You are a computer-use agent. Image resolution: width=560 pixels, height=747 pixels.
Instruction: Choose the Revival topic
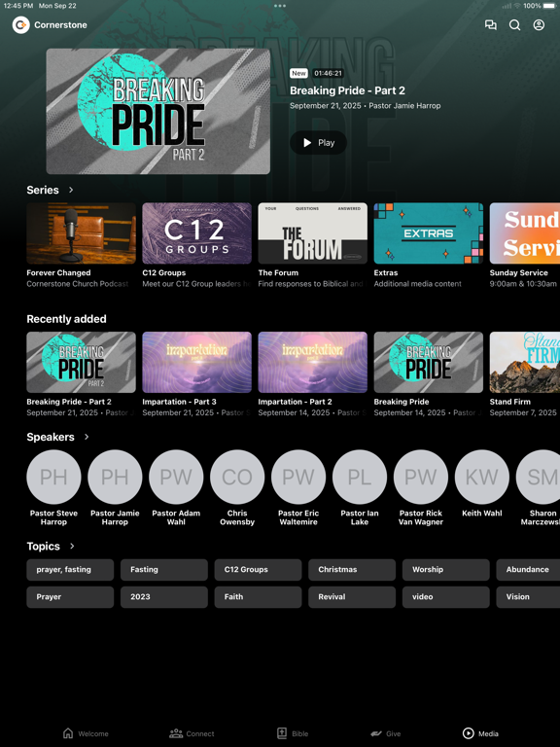(x=352, y=596)
